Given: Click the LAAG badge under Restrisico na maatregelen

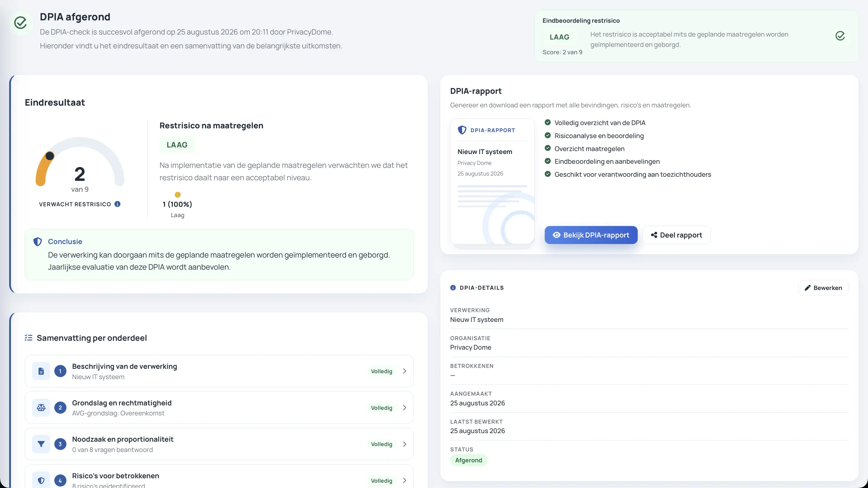Looking at the screenshot, I should pyautogui.click(x=177, y=145).
